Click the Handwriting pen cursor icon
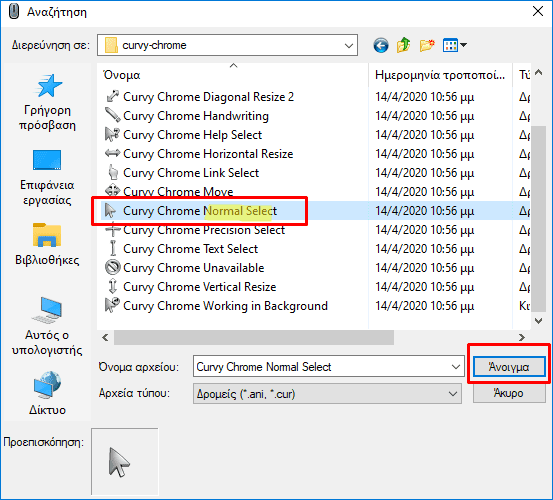 tap(113, 115)
